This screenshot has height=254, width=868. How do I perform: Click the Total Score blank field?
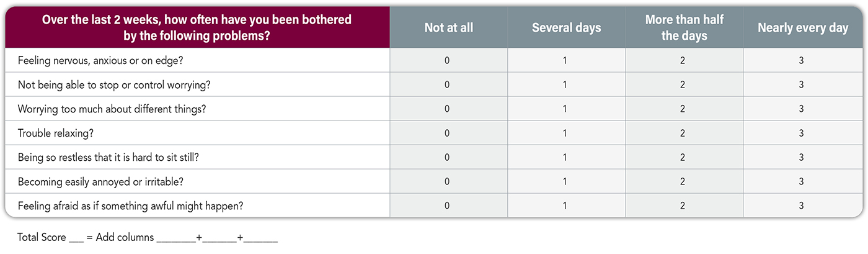coord(76,239)
